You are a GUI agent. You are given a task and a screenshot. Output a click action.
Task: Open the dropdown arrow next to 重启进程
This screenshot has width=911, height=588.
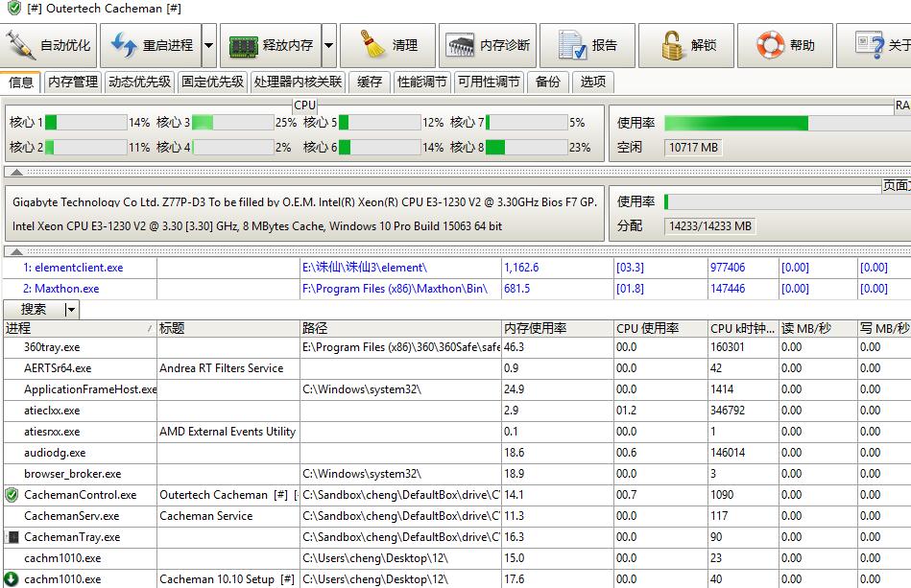coord(208,45)
